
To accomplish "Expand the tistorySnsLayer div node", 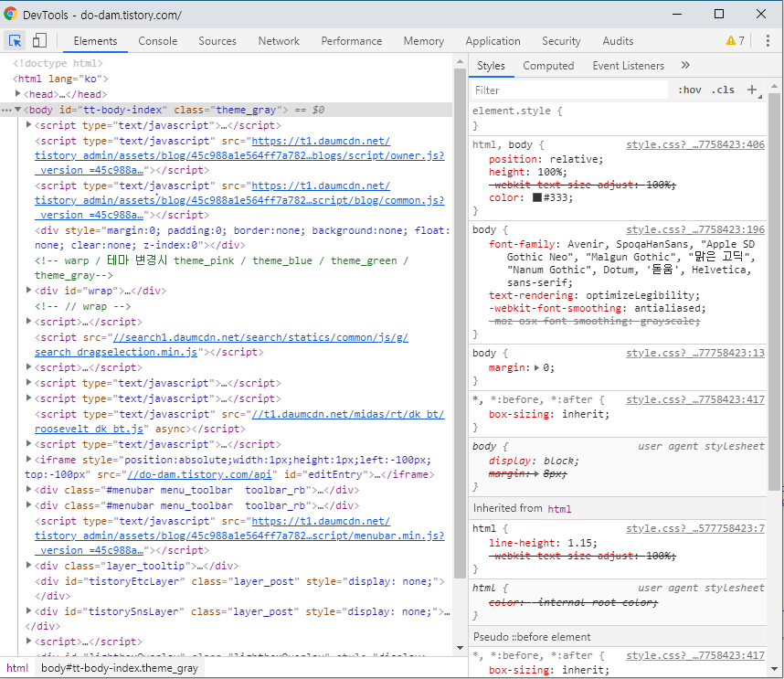I will coord(28,611).
